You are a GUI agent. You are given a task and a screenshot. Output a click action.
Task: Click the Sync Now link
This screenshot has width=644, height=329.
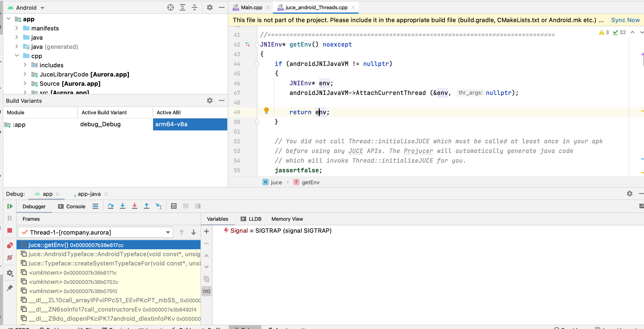point(625,20)
